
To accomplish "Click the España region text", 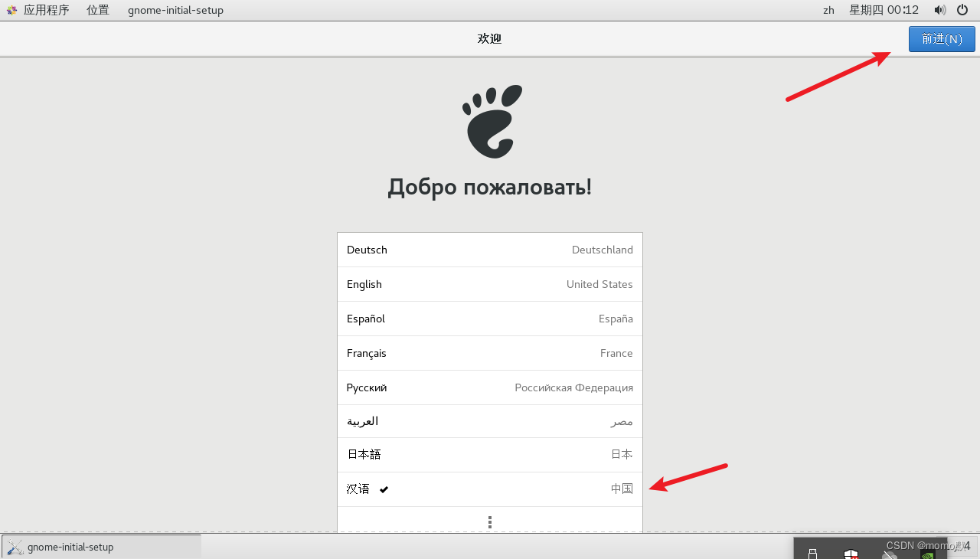I will [616, 319].
